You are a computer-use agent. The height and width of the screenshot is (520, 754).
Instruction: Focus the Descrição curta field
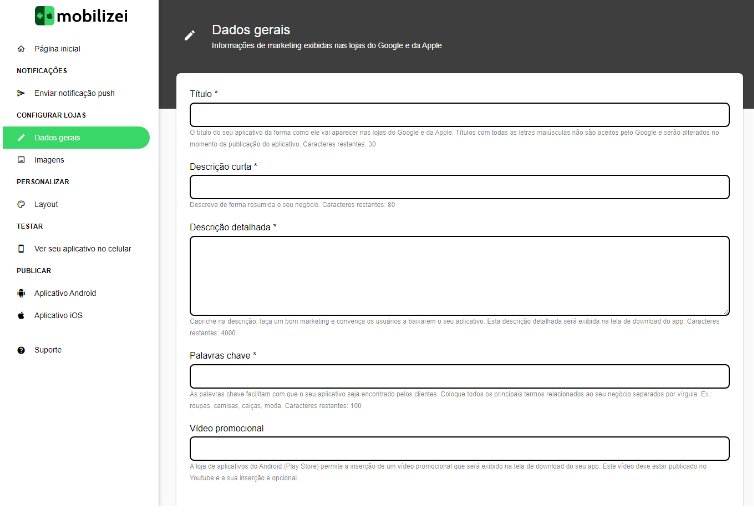click(x=460, y=187)
